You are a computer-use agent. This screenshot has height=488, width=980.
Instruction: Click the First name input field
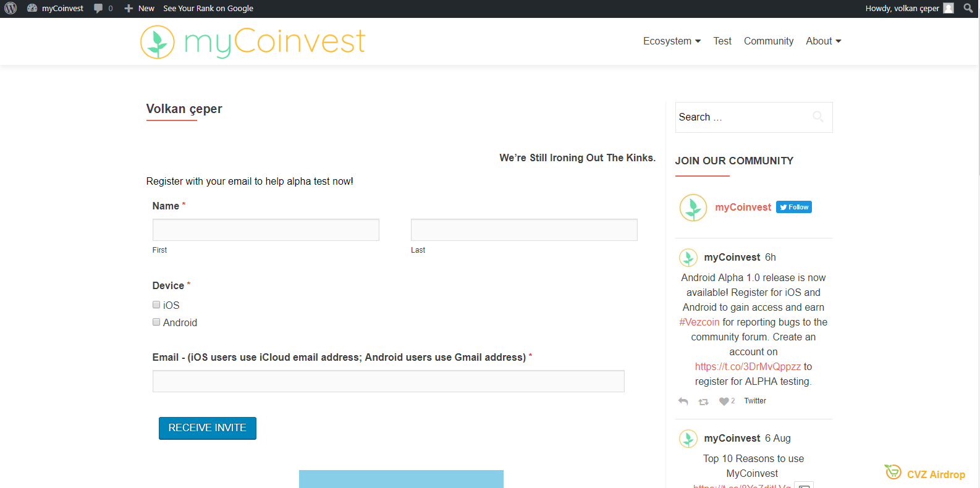[266, 230]
